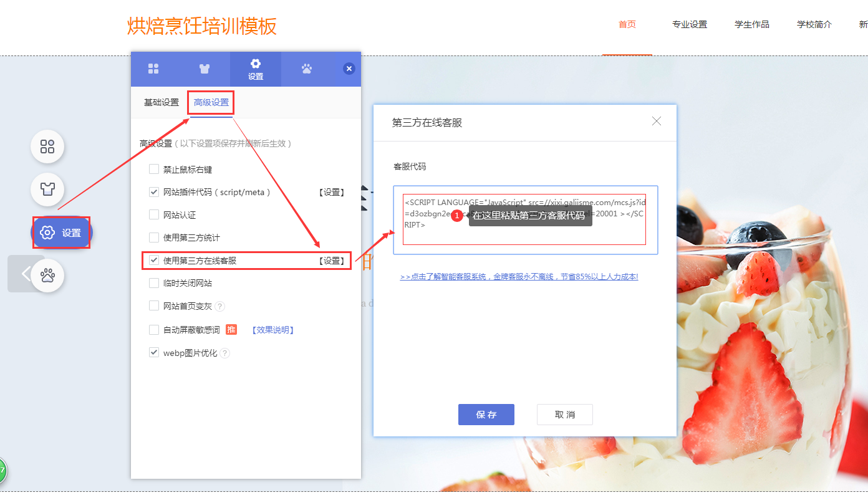The height and width of the screenshot is (495, 868).
Task: Click help icon next to 网站首页变灰
Action: [x=219, y=306]
